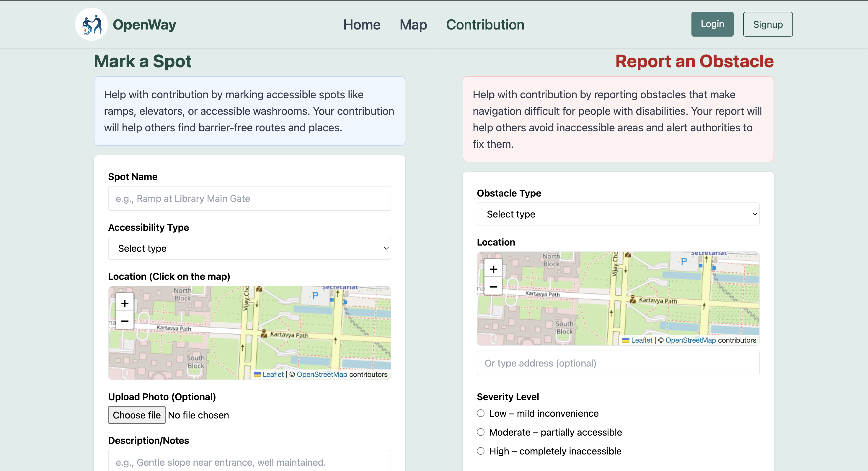Open Accessibility Type dropdown

pos(249,248)
